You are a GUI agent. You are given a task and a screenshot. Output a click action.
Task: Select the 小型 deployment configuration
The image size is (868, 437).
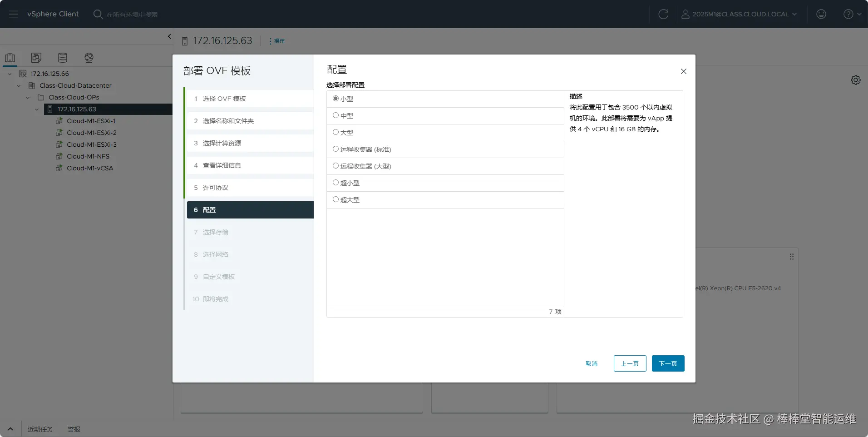point(335,99)
